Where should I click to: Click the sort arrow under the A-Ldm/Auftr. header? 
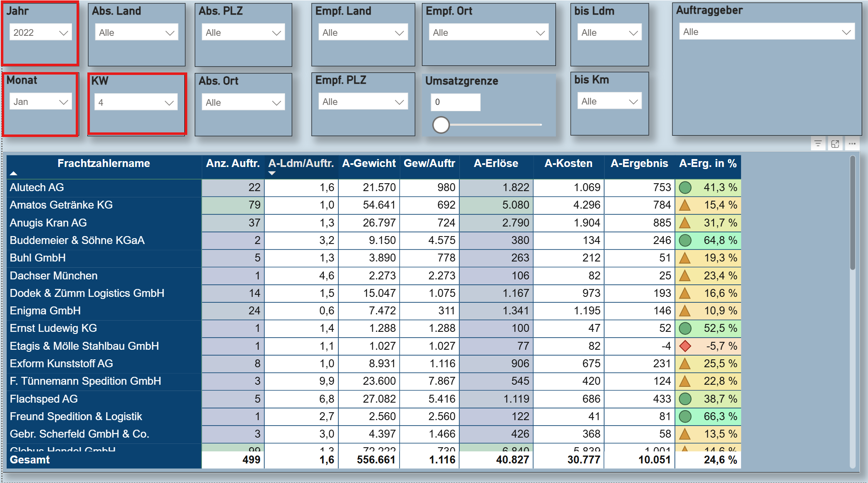[272, 173]
